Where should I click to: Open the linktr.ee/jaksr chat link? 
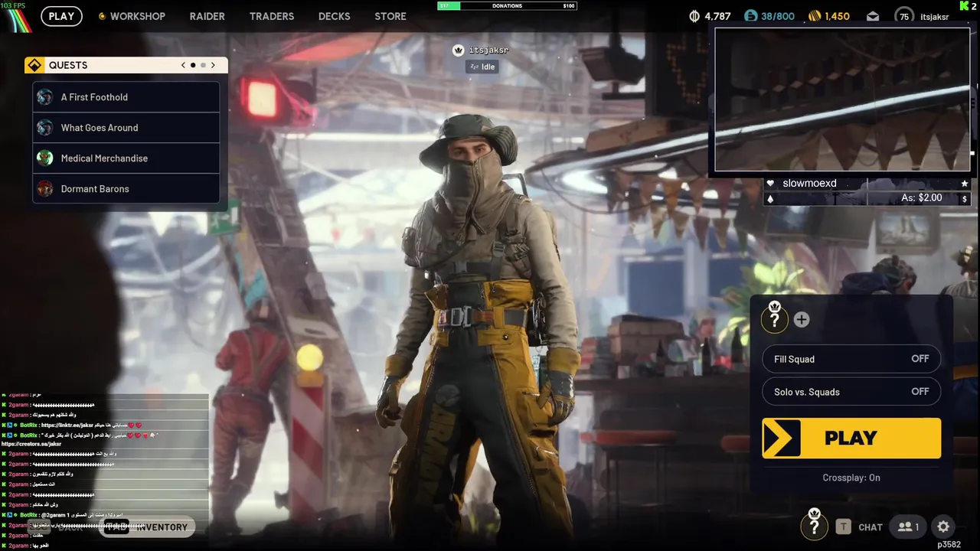click(x=67, y=425)
